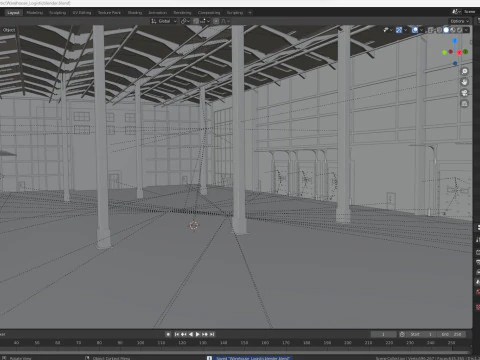Screen dimensions: 480x360
Task: Switch to wireframe viewport shading
Action: click(x=439, y=30)
